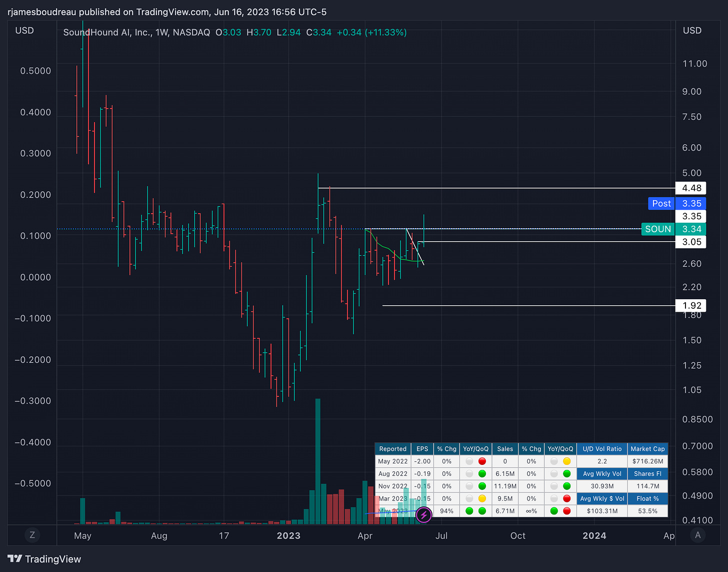Click the 30.93M average volume value
Image resolution: width=728 pixels, height=572 pixels.
[x=602, y=486]
